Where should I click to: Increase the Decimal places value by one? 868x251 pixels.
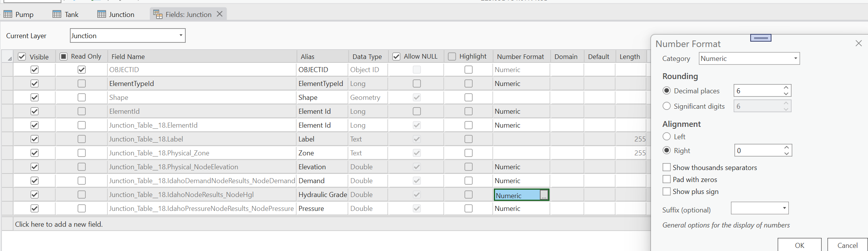click(x=786, y=88)
